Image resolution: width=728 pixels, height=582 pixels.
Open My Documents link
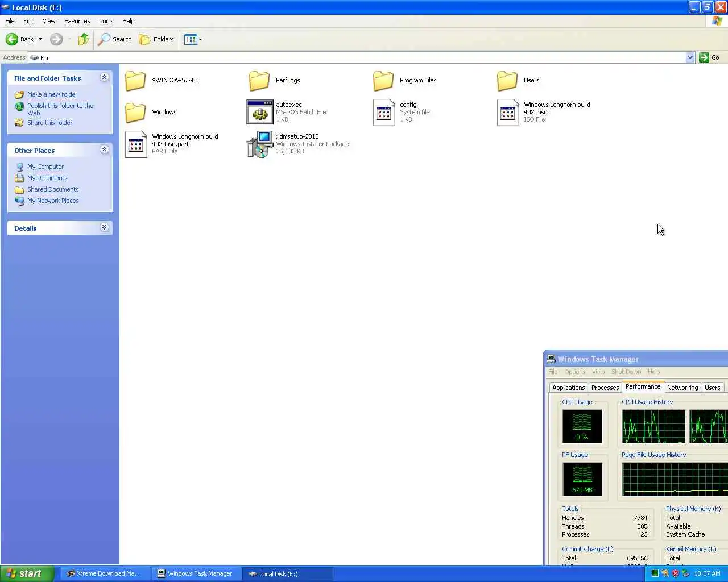pos(47,178)
